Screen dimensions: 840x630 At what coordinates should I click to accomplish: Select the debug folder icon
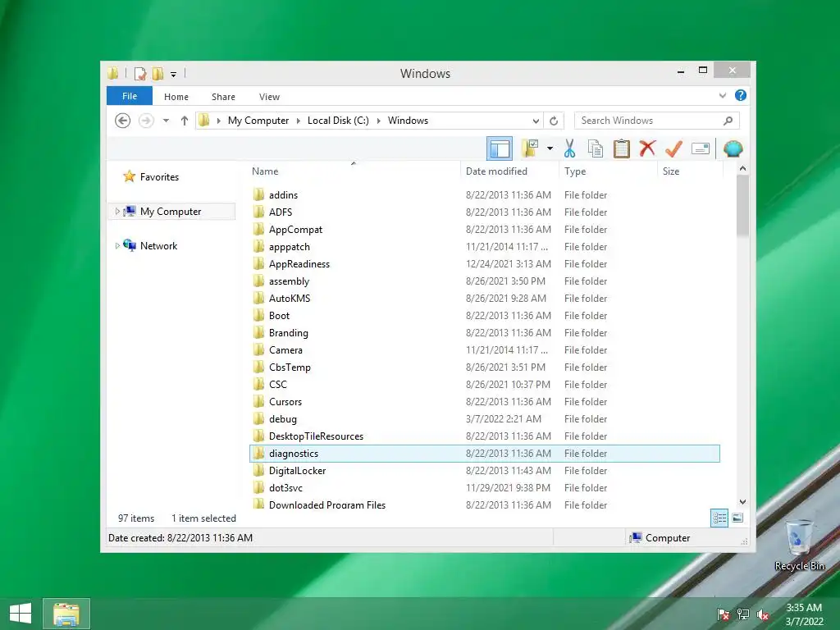tap(258, 419)
